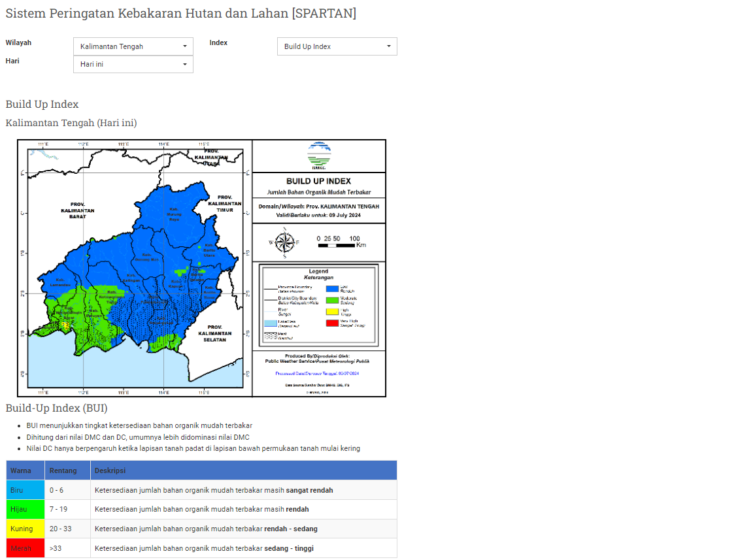Click the Build Up Index map image

(x=202, y=268)
